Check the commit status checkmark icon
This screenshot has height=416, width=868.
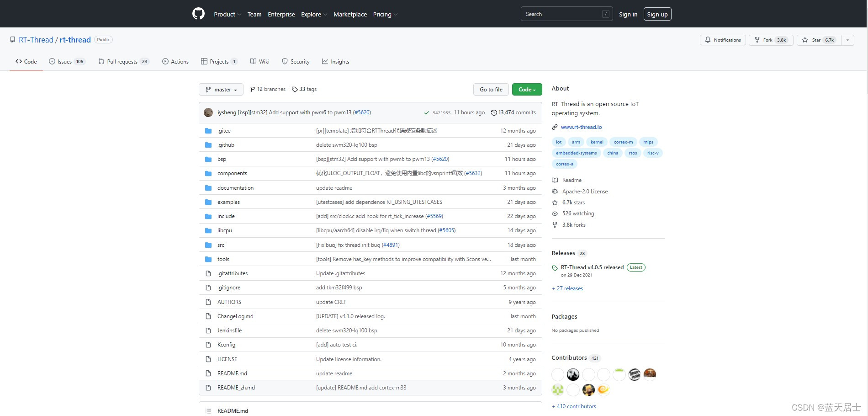(x=426, y=112)
